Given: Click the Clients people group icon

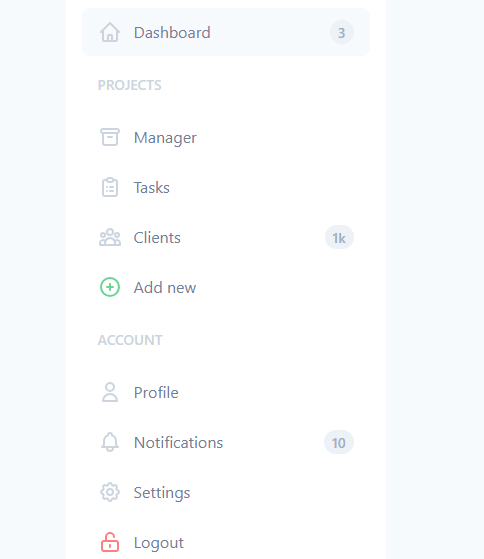Looking at the screenshot, I should (110, 237).
